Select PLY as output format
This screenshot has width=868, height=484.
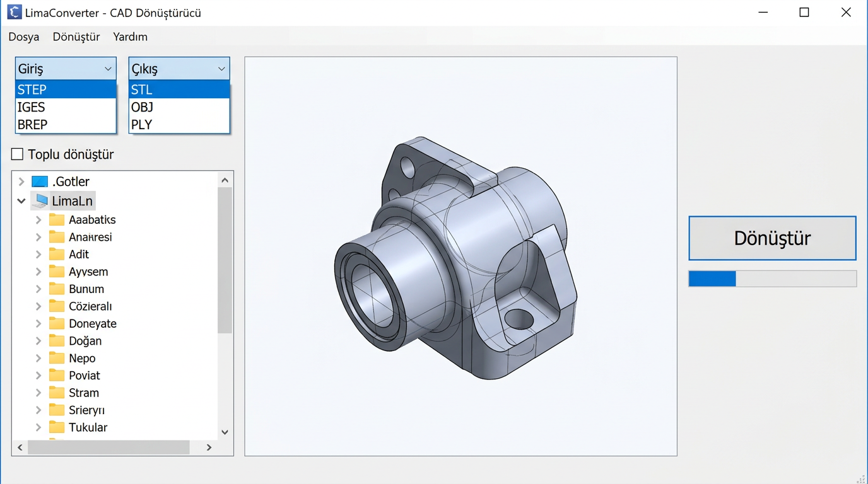point(179,124)
